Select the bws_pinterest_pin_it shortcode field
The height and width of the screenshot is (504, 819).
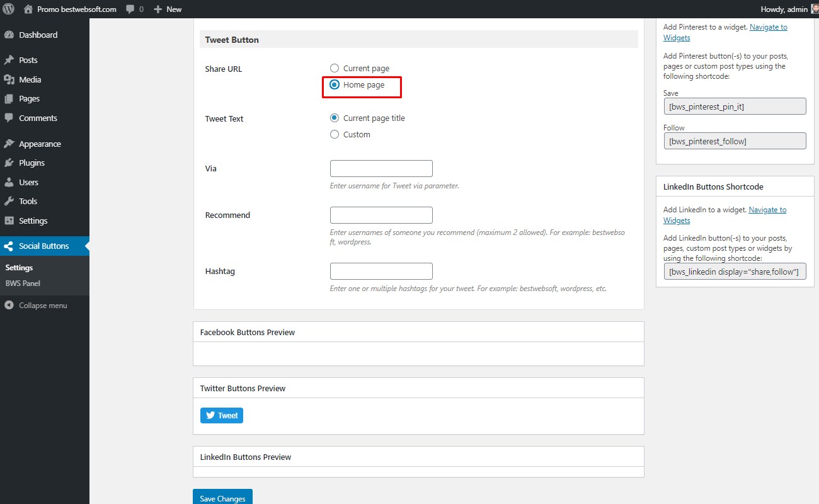pos(735,106)
